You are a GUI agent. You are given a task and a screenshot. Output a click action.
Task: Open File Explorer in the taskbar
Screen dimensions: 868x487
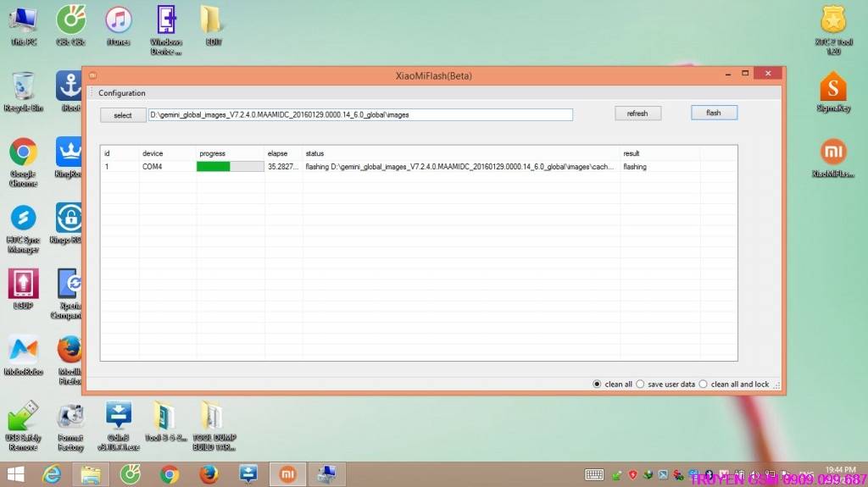(x=91, y=474)
